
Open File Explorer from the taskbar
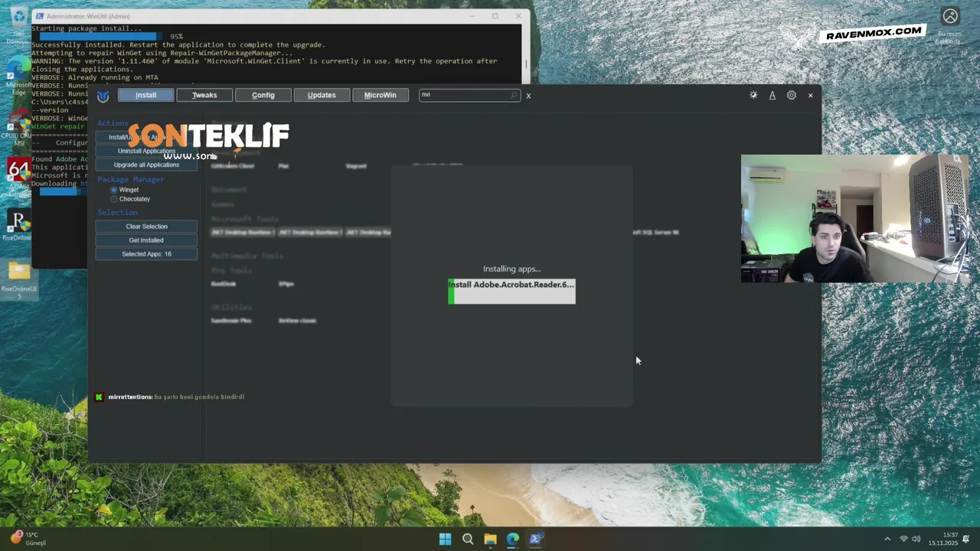click(490, 540)
